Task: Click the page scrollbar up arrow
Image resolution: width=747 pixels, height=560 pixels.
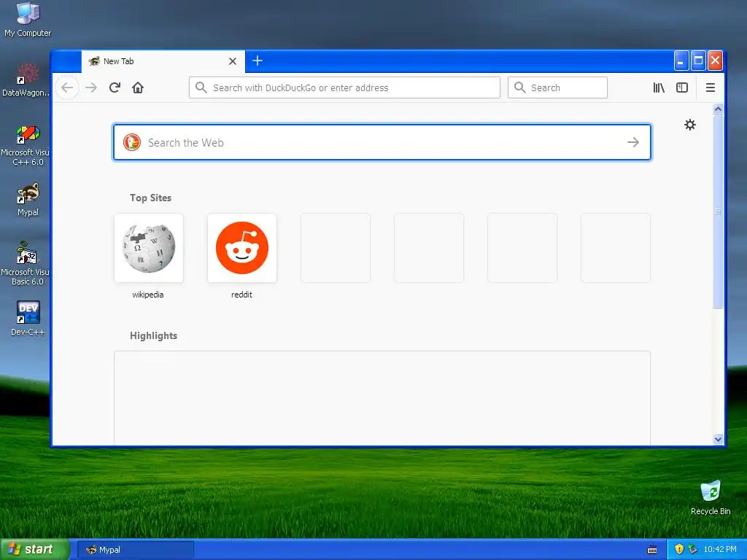Action: [x=718, y=109]
